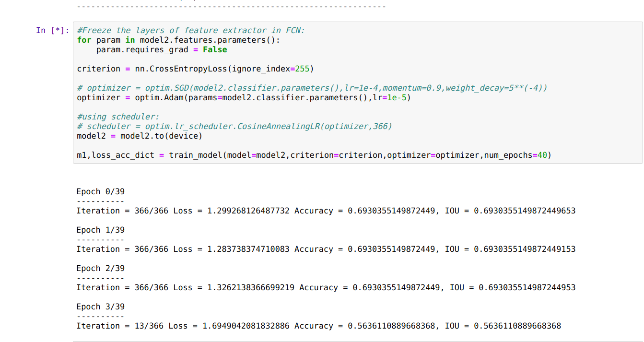This screenshot has width=644, height=342.
Task: Click the 'Epoch 3/39' output text
Action: coord(101,307)
